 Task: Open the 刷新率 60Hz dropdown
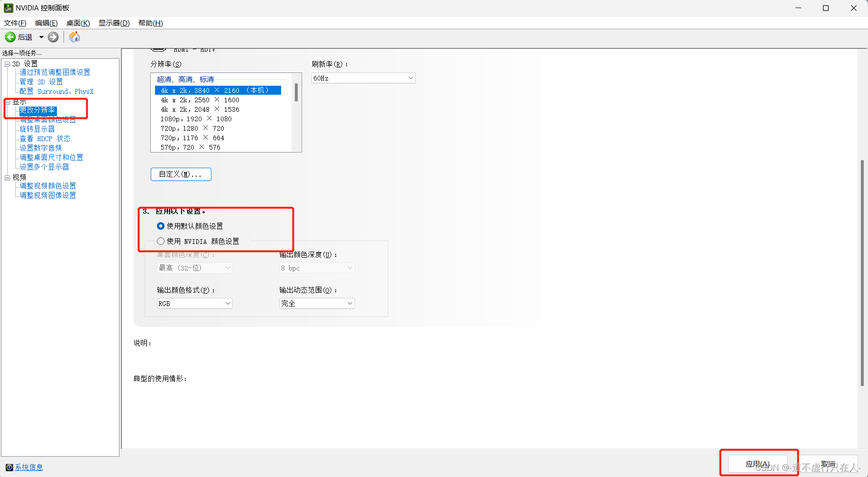tap(363, 78)
